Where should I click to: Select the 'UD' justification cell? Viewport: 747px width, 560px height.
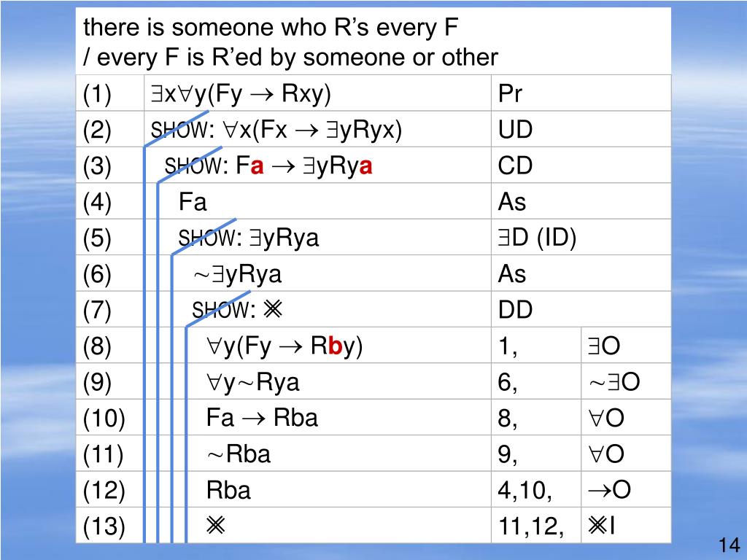click(x=581, y=129)
